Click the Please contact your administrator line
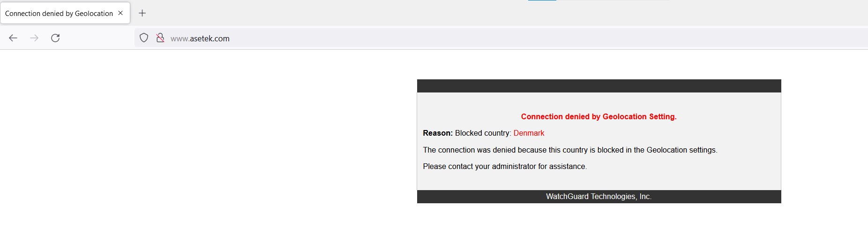Screen dimensions: 868x238 point(505,166)
